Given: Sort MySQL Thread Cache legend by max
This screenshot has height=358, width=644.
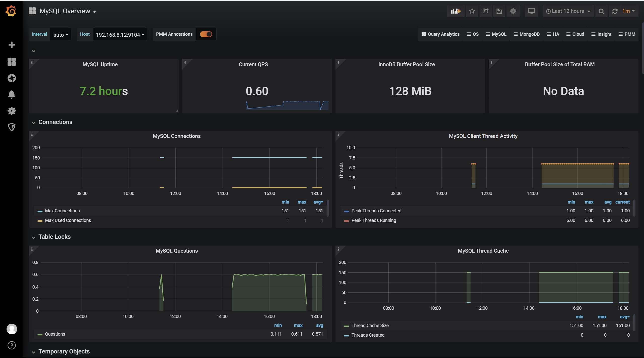Looking at the screenshot, I should point(602,317).
